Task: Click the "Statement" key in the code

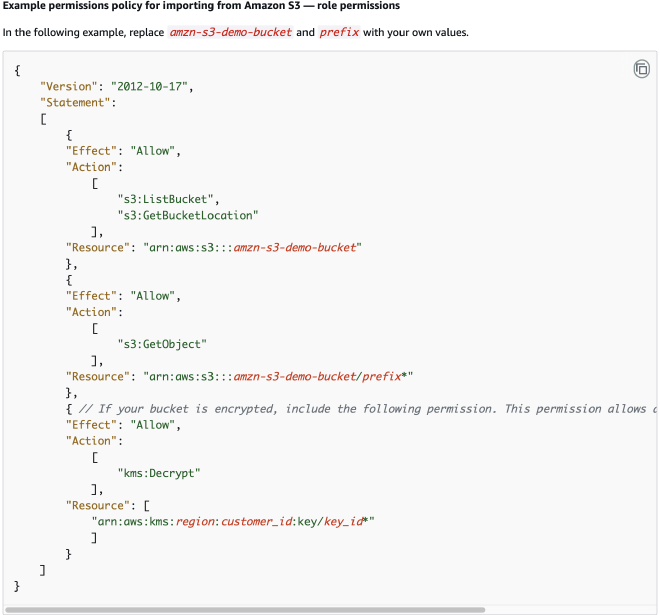Action: (73, 102)
